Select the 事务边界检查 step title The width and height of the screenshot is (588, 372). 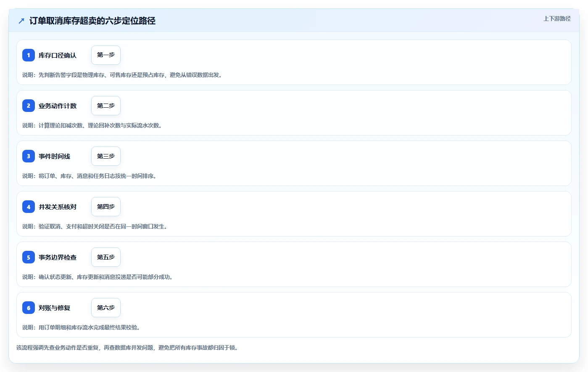coord(58,258)
